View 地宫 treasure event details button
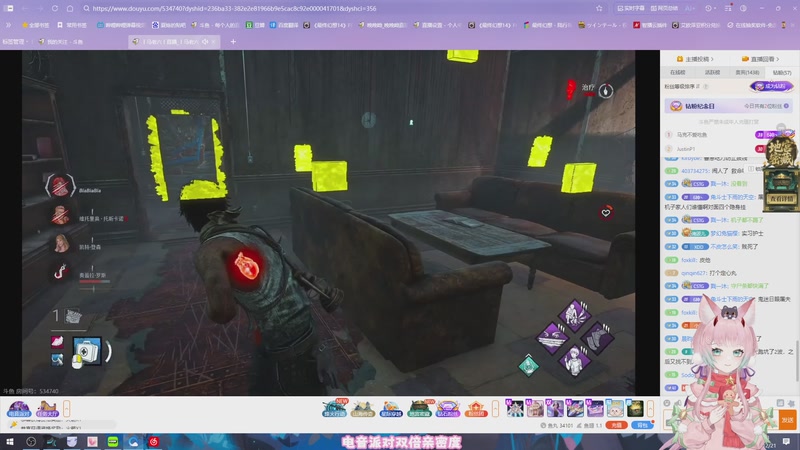Image resolution: width=800 pixels, height=450 pixels. point(781,199)
